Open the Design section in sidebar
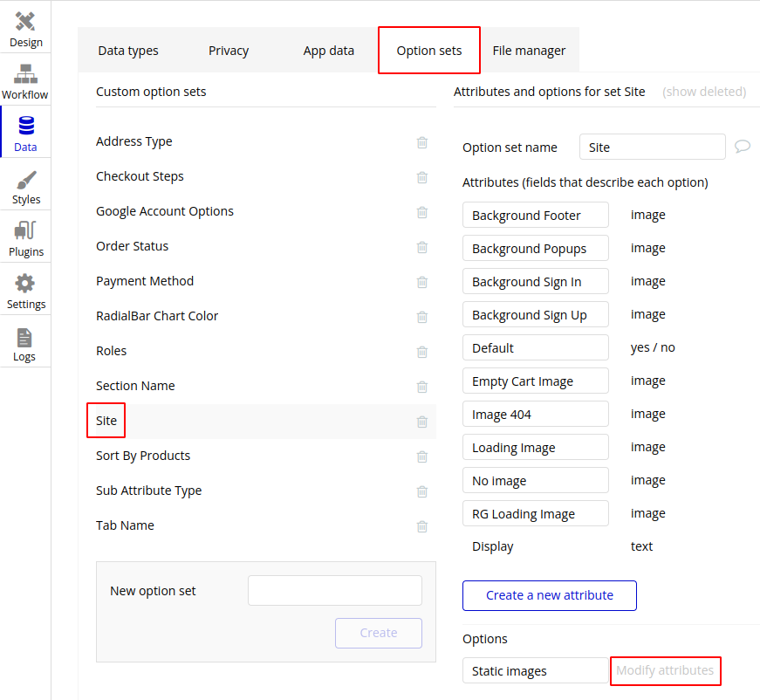 point(25,29)
